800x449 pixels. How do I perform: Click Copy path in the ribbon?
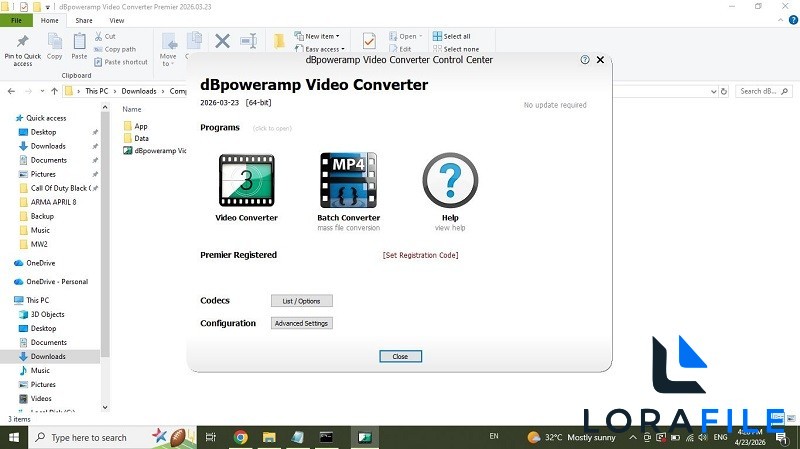click(x=115, y=49)
